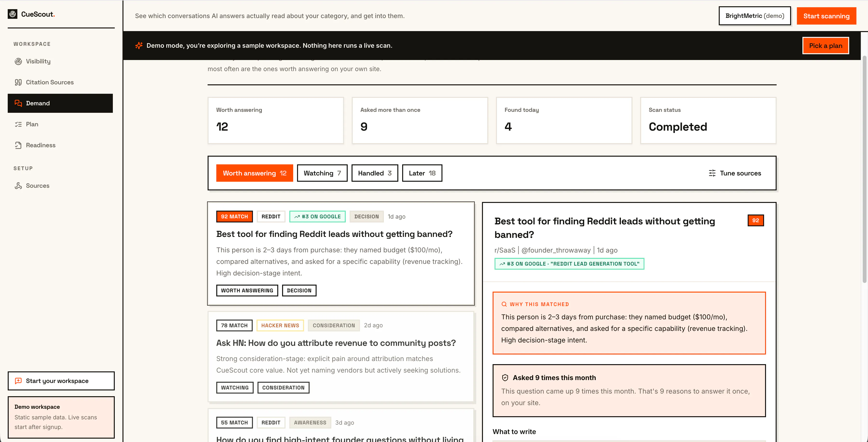Click the Scan status Completed card
The image size is (868, 442).
(708, 121)
